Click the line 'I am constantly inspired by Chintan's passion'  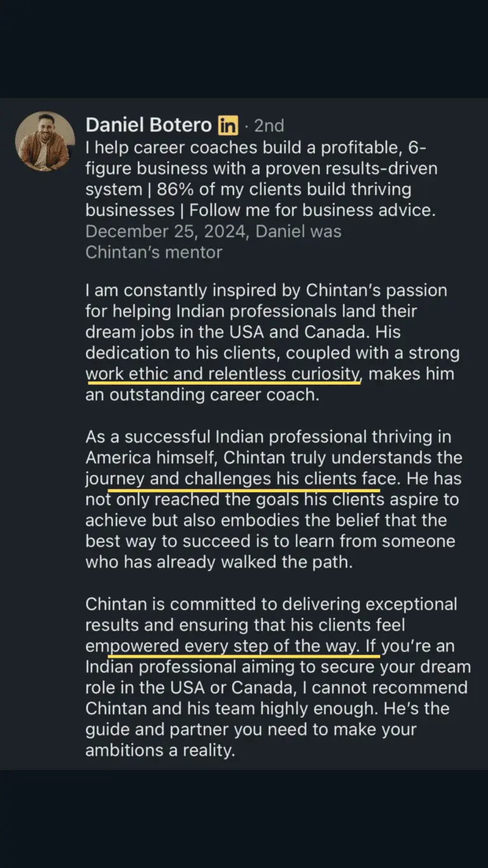[266, 291]
